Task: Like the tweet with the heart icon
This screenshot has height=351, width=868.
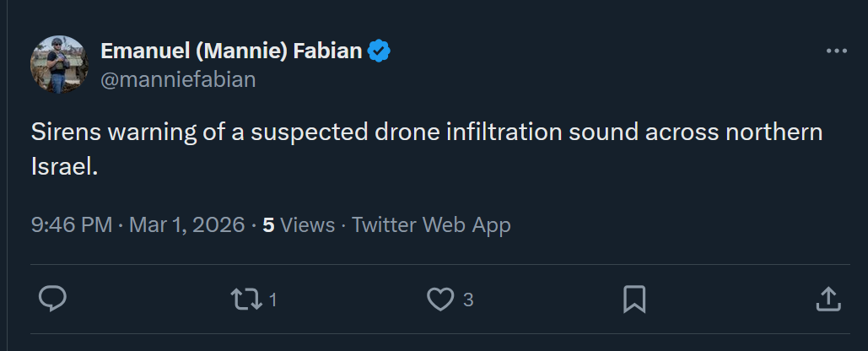Action: (440, 299)
